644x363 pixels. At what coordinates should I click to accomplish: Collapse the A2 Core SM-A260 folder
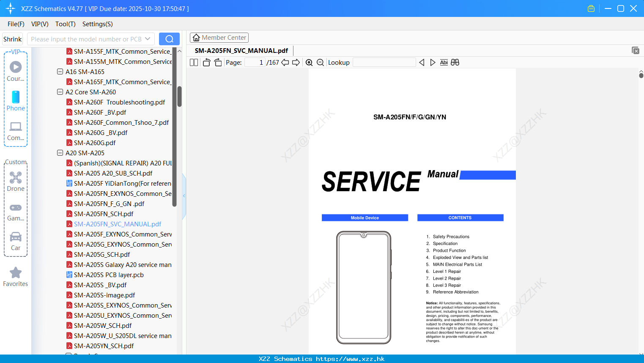click(60, 92)
